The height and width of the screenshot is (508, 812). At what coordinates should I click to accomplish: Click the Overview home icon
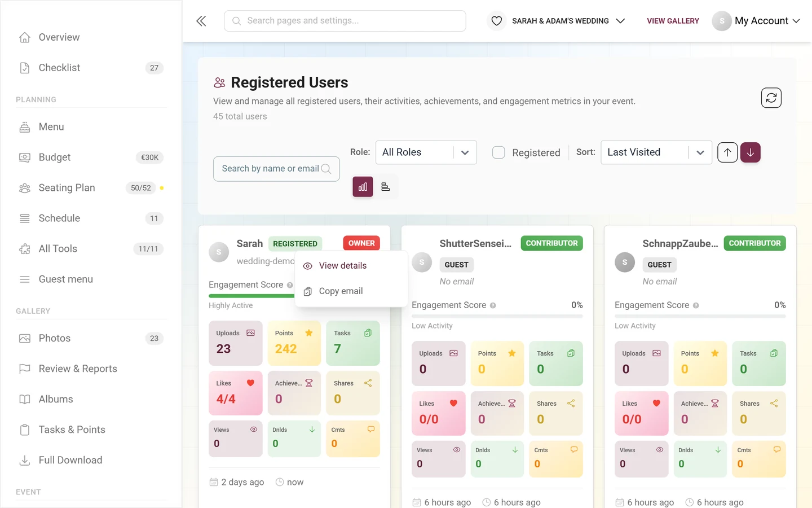(x=25, y=37)
